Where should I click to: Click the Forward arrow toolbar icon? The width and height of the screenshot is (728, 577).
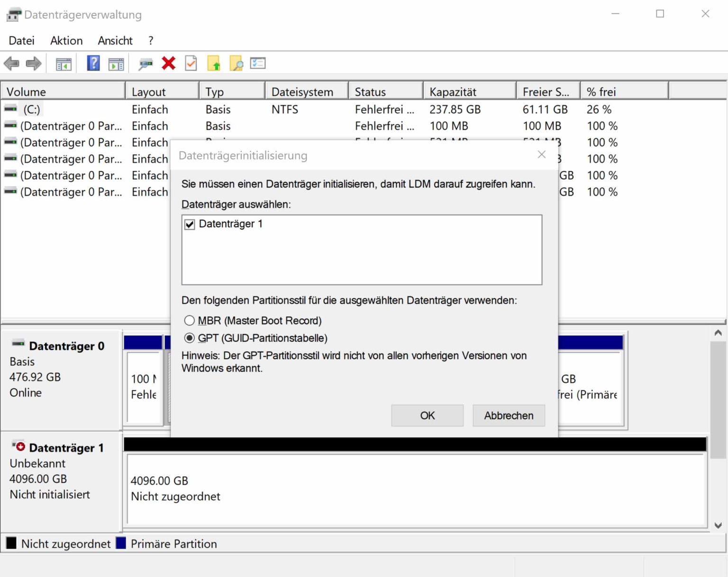click(x=34, y=63)
